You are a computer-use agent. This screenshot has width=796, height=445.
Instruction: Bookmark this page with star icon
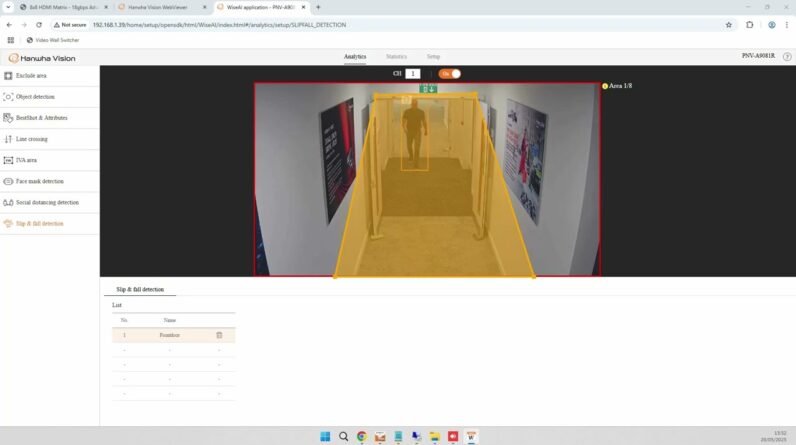pyautogui.click(x=728, y=25)
